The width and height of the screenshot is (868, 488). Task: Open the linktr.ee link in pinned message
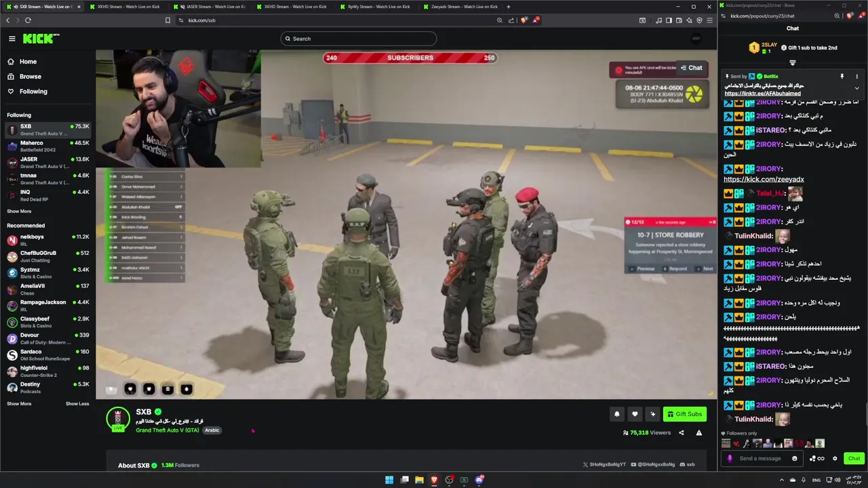coord(763,94)
